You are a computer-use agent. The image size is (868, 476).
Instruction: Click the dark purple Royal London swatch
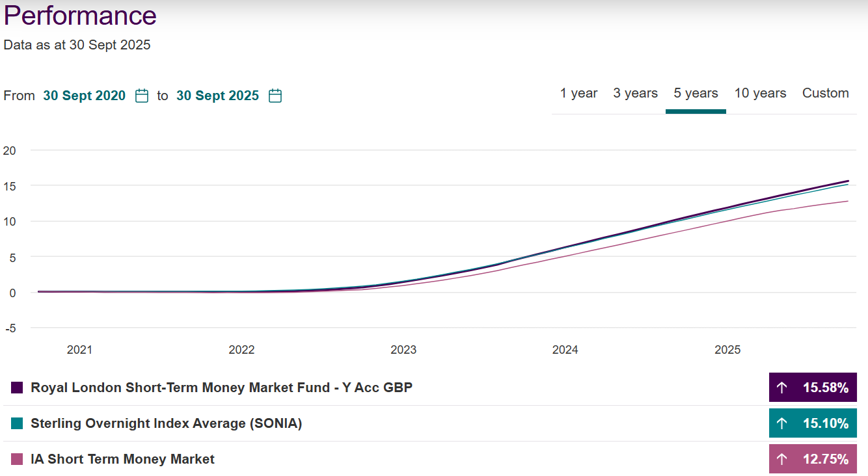coord(17,388)
